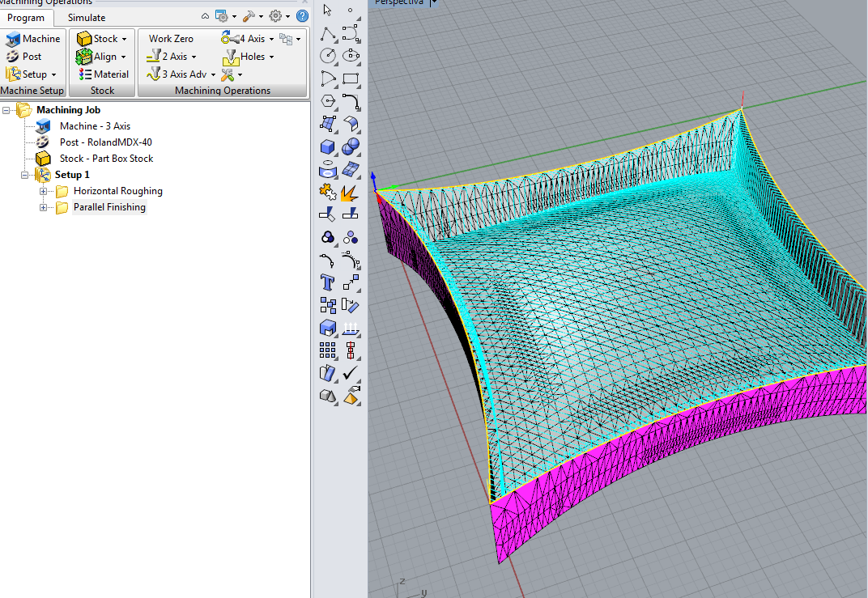This screenshot has width=868, height=598.
Task: Select the Polygon tool
Action: point(328,101)
